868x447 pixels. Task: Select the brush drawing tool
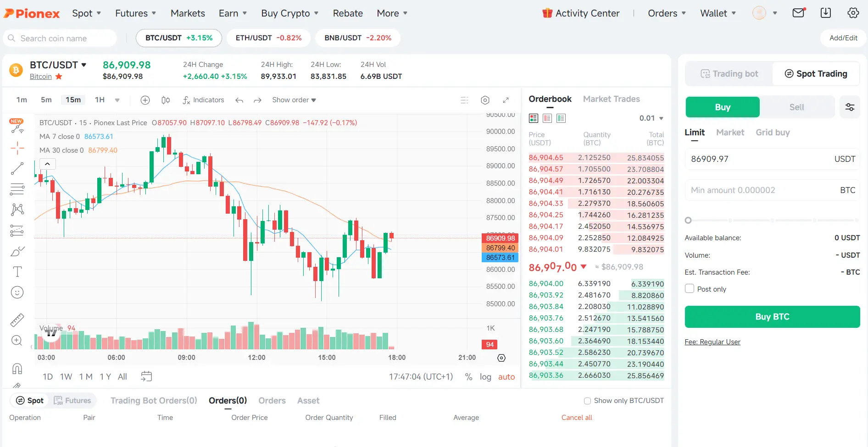(x=17, y=251)
